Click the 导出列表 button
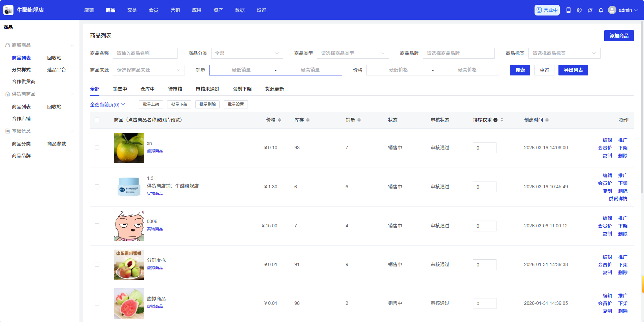The height and width of the screenshot is (322, 644). [573, 70]
